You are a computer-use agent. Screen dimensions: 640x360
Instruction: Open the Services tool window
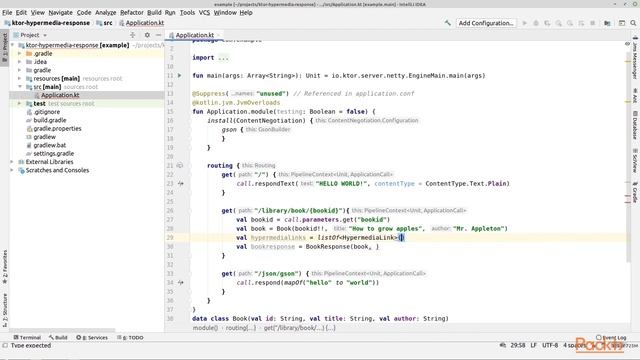pos(92,338)
